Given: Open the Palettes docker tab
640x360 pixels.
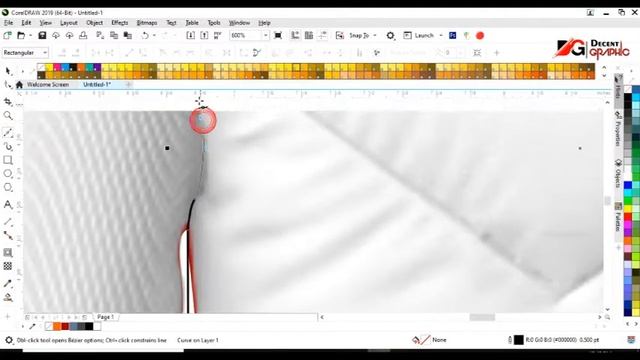Looking at the screenshot, I should pyautogui.click(x=618, y=218).
